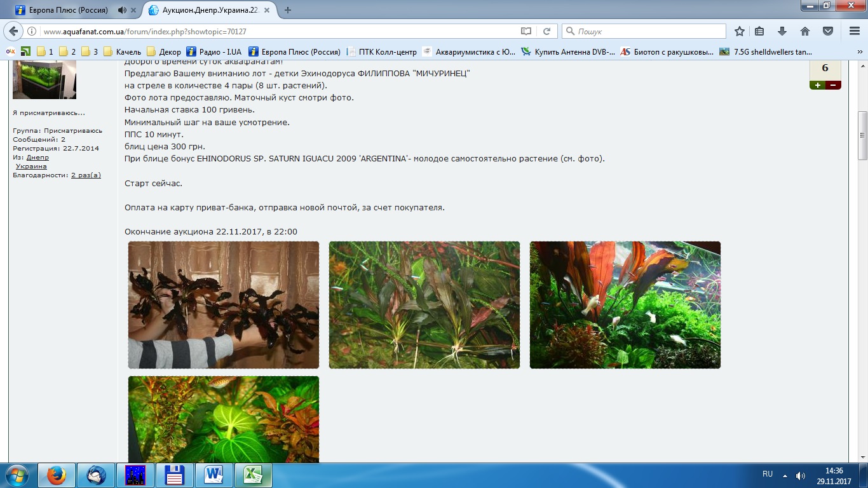Show hidden system tray icons arrow

click(785, 475)
